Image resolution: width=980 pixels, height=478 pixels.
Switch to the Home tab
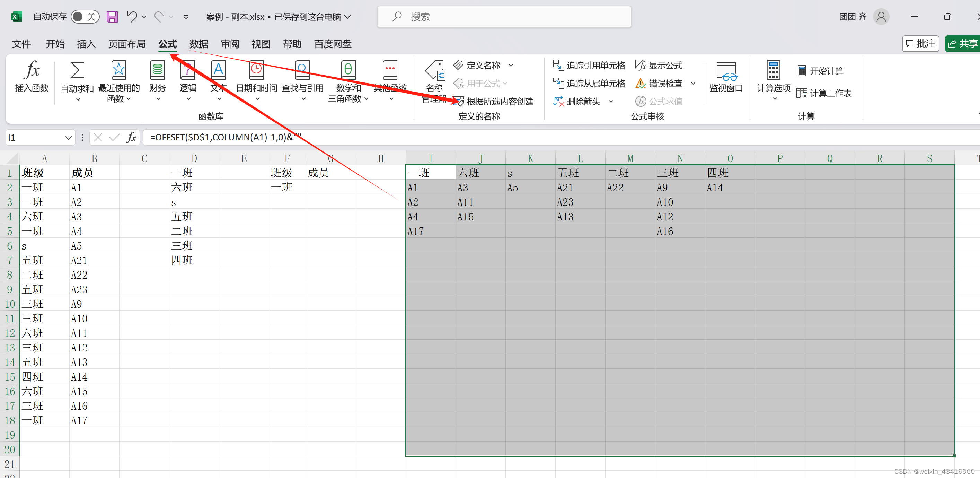pyautogui.click(x=55, y=44)
